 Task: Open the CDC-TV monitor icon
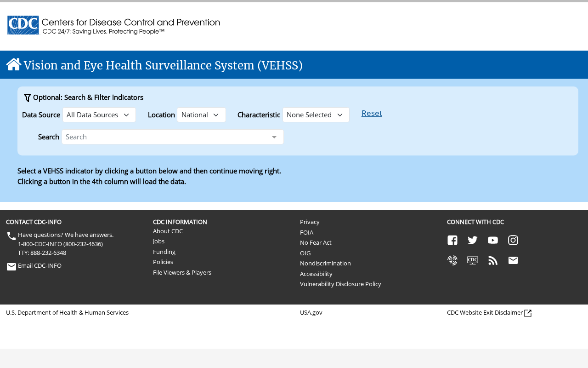point(473,260)
